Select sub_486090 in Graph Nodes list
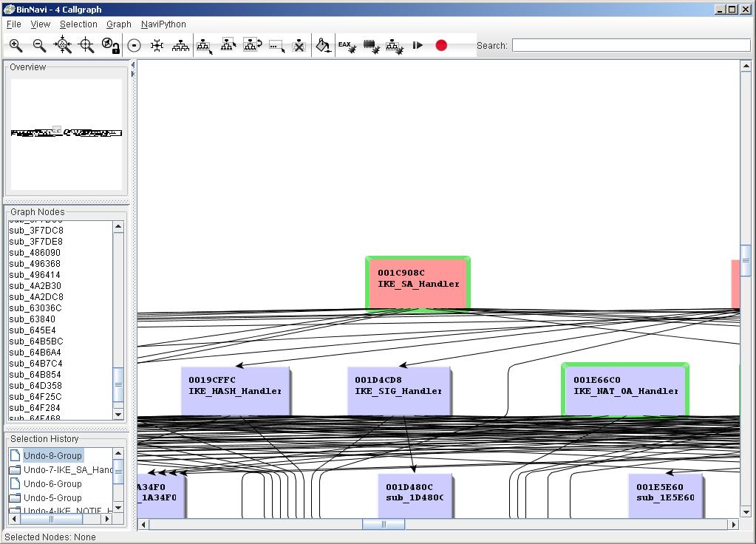 point(35,253)
